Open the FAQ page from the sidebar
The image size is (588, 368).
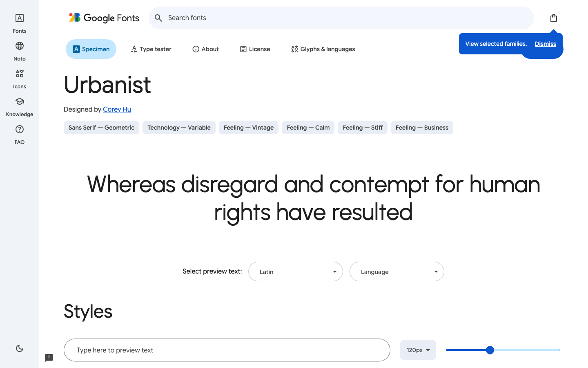(x=19, y=134)
